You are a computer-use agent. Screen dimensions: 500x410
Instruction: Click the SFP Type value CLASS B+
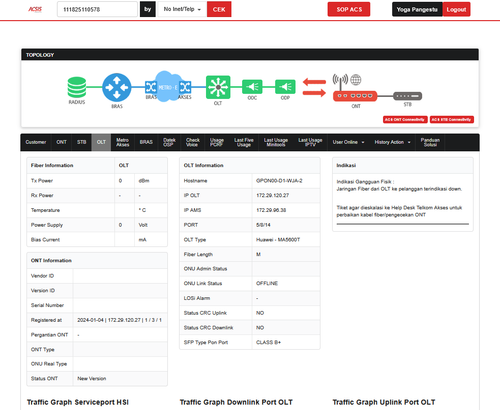(268, 342)
